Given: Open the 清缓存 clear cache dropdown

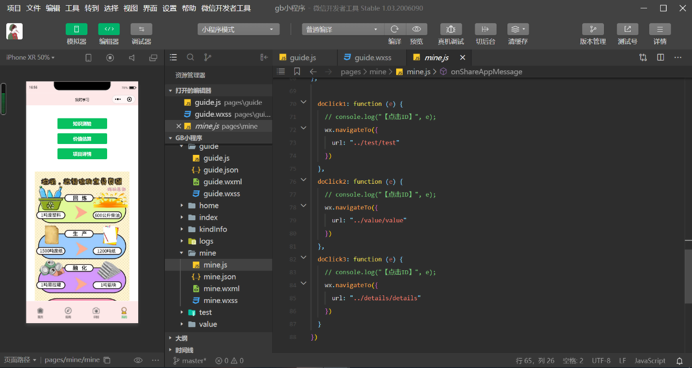Looking at the screenshot, I should click(518, 29).
